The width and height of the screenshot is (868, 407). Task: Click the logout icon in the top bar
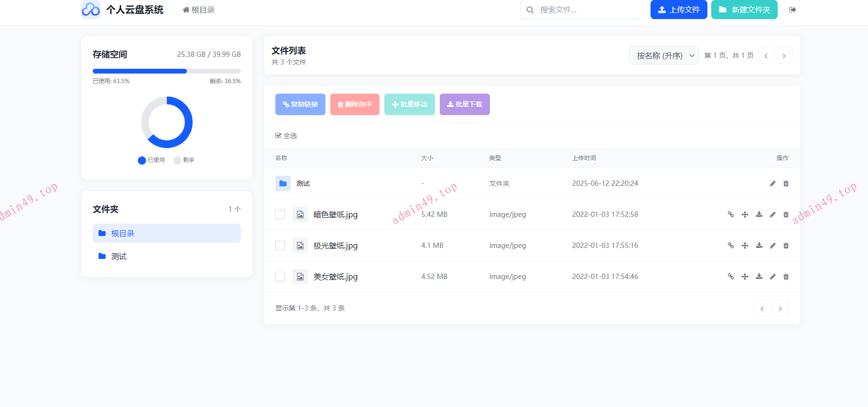(792, 10)
